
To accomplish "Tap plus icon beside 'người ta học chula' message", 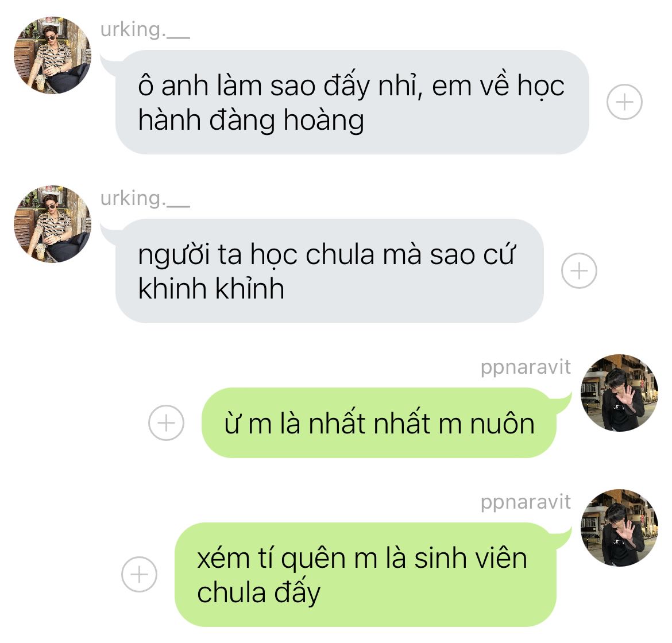I will [579, 271].
